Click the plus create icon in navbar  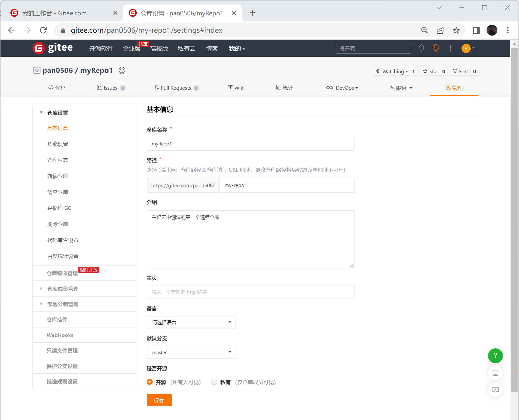[450, 48]
